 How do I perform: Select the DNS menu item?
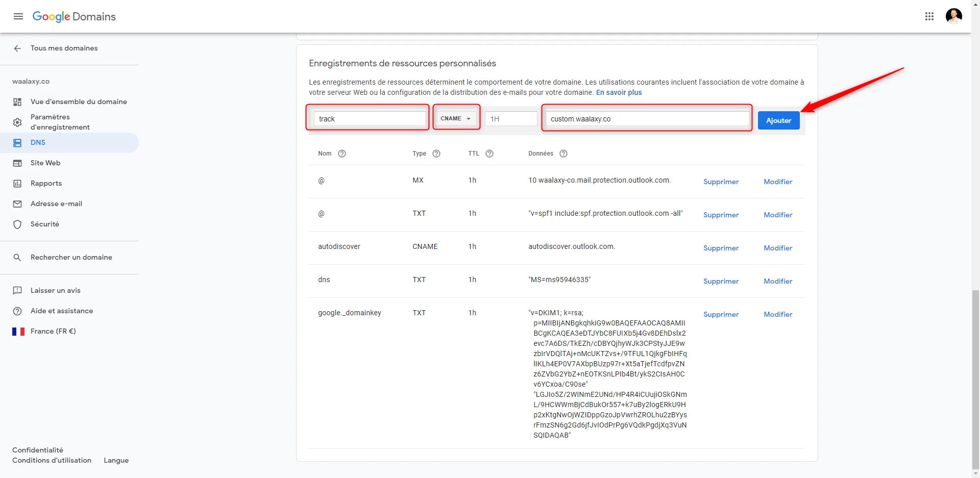(69, 143)
